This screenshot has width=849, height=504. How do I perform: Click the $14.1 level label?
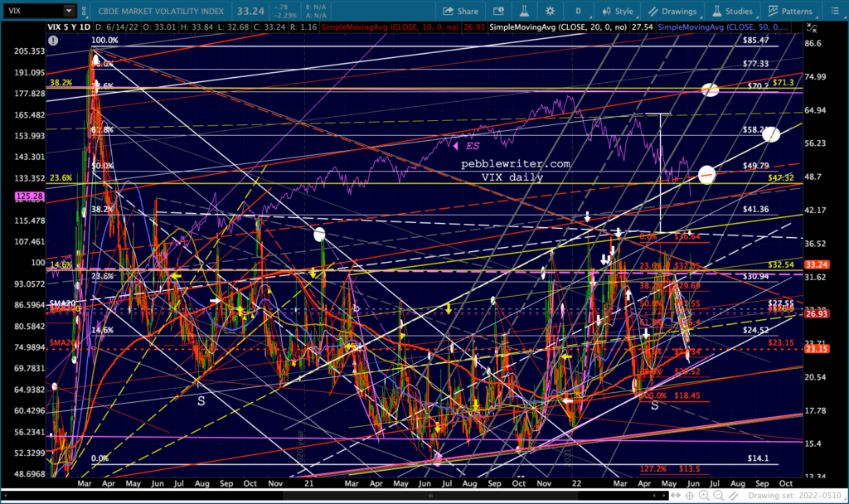tap(758, 458)
